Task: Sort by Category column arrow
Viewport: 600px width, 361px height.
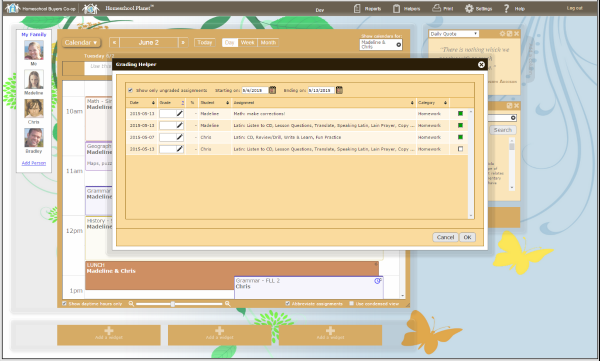Action: click(445, 103)
